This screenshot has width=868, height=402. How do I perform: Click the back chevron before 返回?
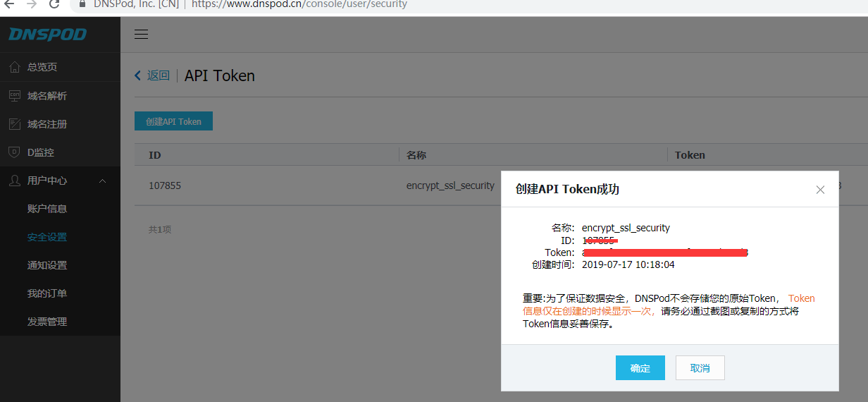tap(138, 75)
